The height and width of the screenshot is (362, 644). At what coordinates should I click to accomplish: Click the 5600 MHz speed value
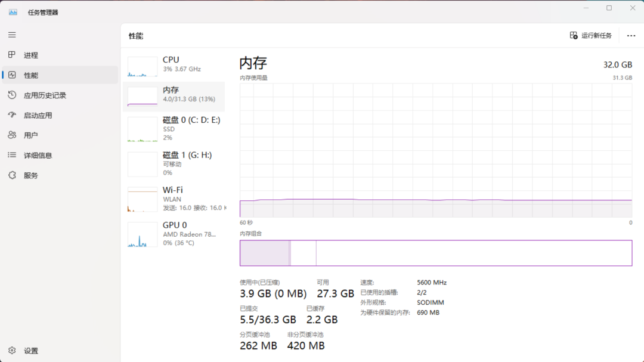coord(432,283)
